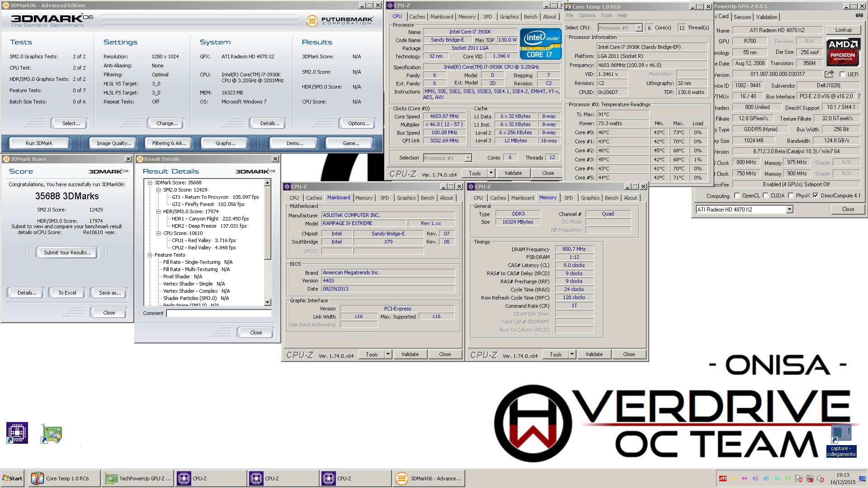Click the muted volume speaker tray icon
This screenshot has width=868, height=488.
click(x=821, y=479)
